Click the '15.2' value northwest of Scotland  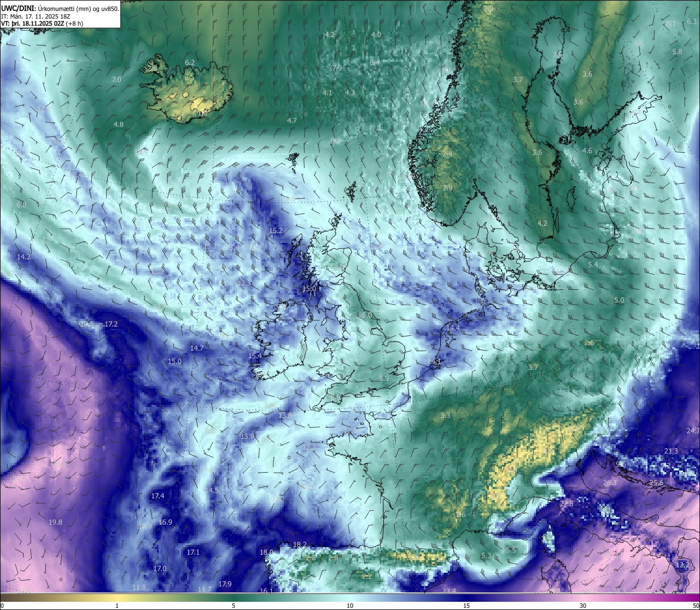coord(276,231)
